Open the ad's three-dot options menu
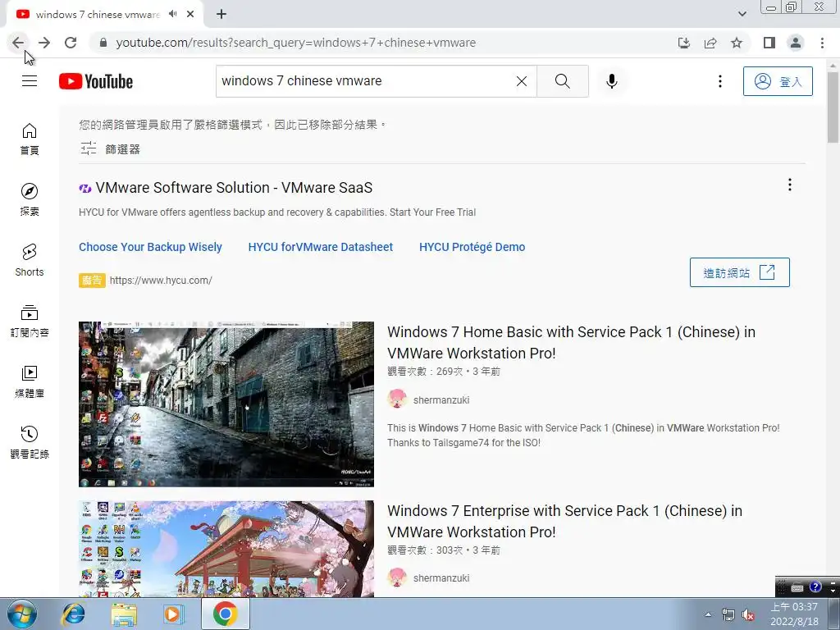The width and height of the screenshot is (840, 630). click(x=790, y=185)
